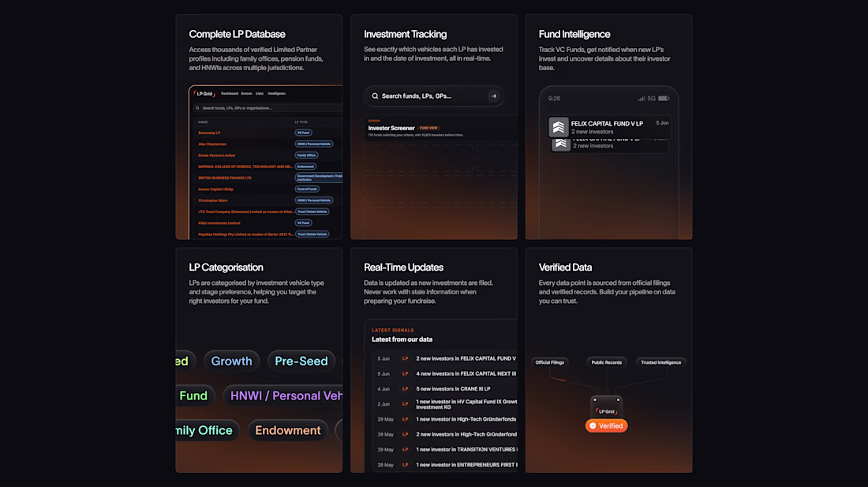Screen dimensions: 868x487
Task: Open the Lists tab in mockup navigation
Action: [x=260, y=93]
